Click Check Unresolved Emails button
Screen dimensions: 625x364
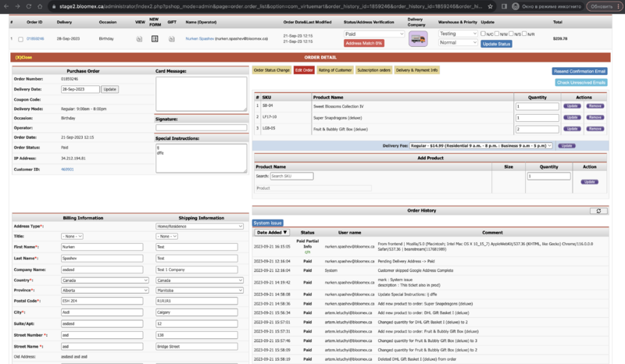click(x=580, y=83)
